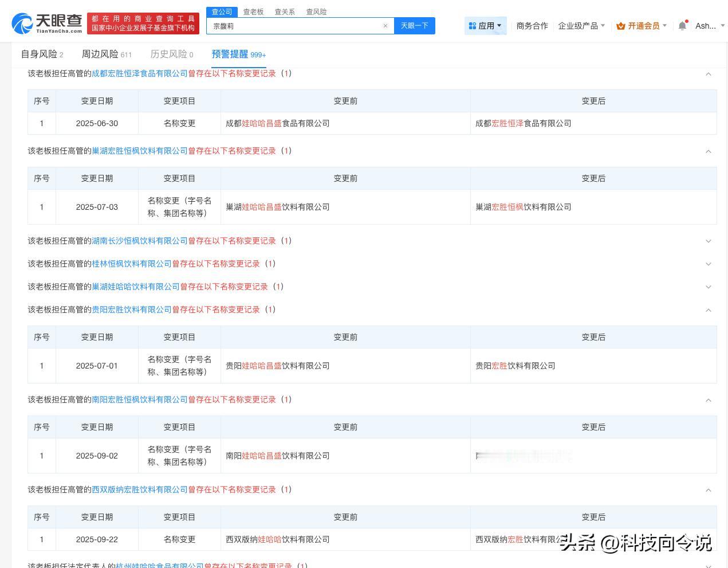
Task: Click 巢湖宏胜恒枫饮料有限公司 in the 变更后 column
Action: click(524, 207)
